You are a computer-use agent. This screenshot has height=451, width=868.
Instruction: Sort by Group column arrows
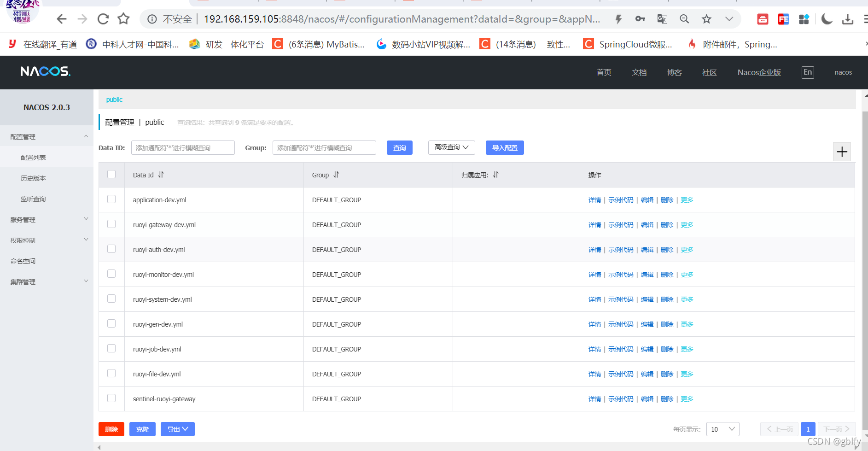(336, 175)
